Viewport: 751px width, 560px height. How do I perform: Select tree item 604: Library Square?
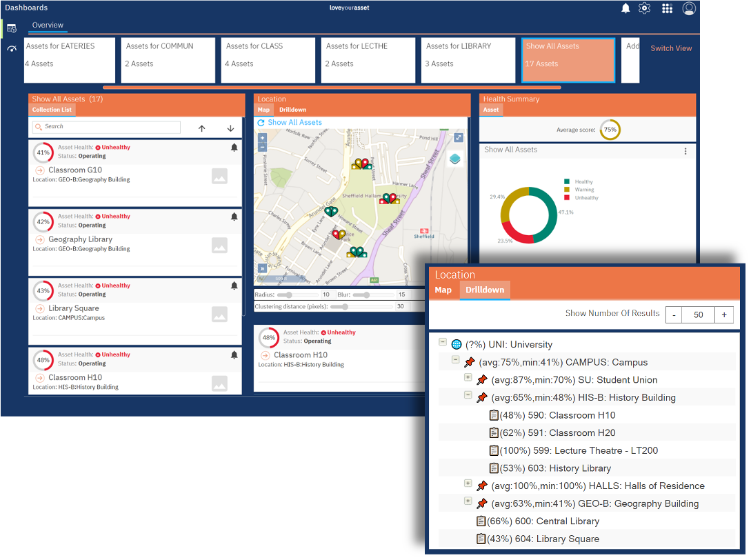click(x=538, y=539)
